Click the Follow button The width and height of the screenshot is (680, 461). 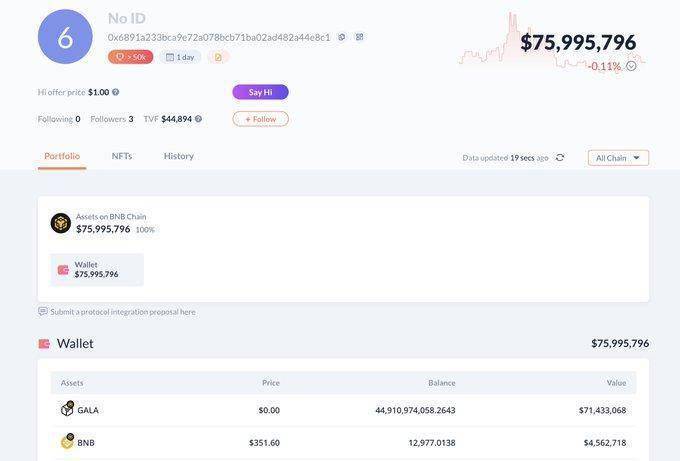pyautogui.click(x=261, y=119)
